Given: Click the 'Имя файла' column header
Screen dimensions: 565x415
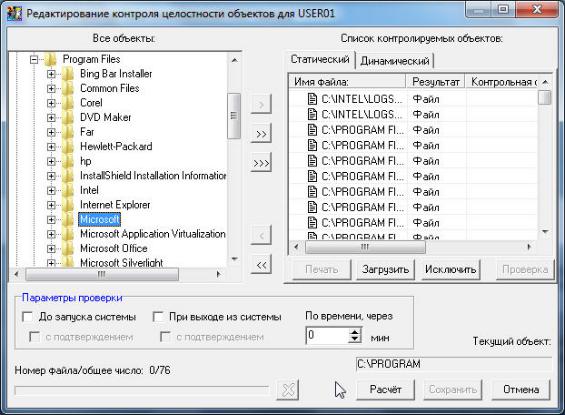Looking at the screenshot, I should coord(347,82).
